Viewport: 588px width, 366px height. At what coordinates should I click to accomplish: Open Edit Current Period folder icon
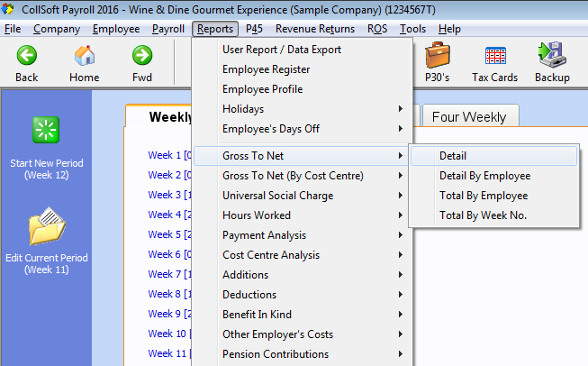point(46,226)
